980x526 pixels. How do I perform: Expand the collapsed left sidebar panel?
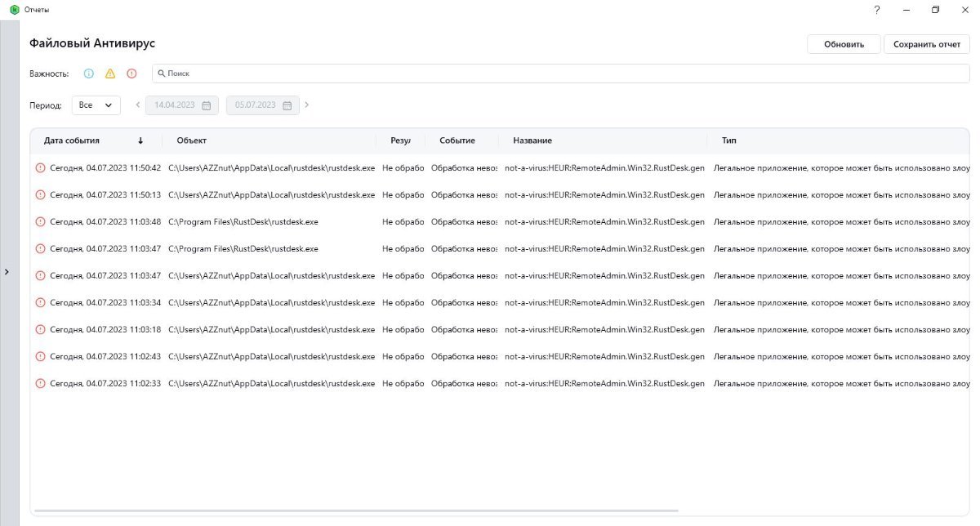pyautogui.click(x=7, y=271)
